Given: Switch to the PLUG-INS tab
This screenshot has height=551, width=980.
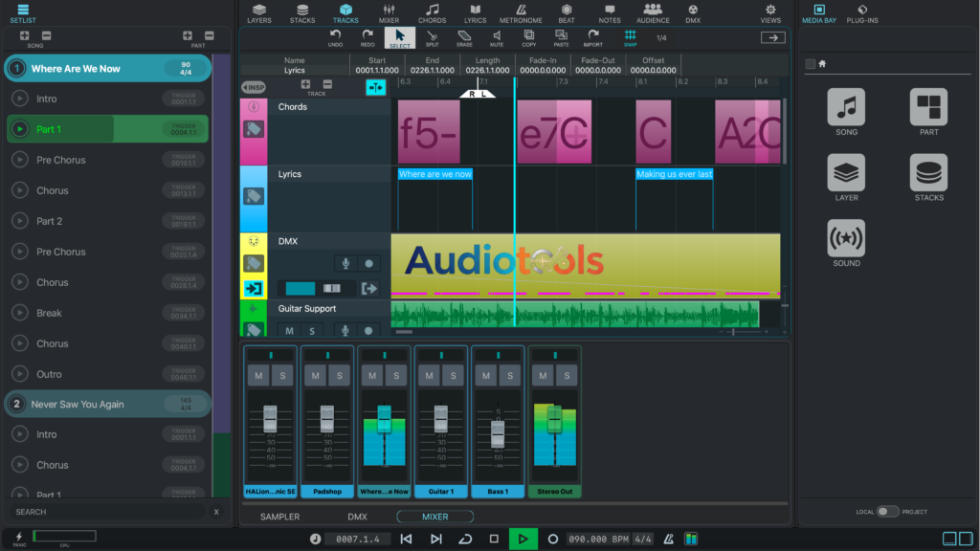Looking at the screenshot, I should click(862, 13).
